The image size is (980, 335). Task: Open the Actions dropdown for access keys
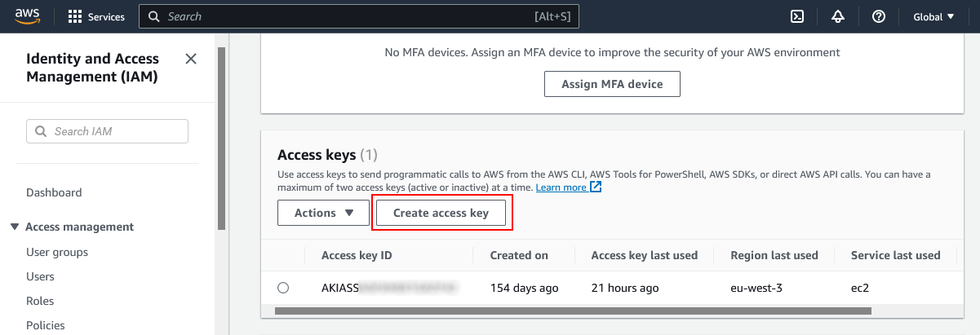(x=323, y=213)
